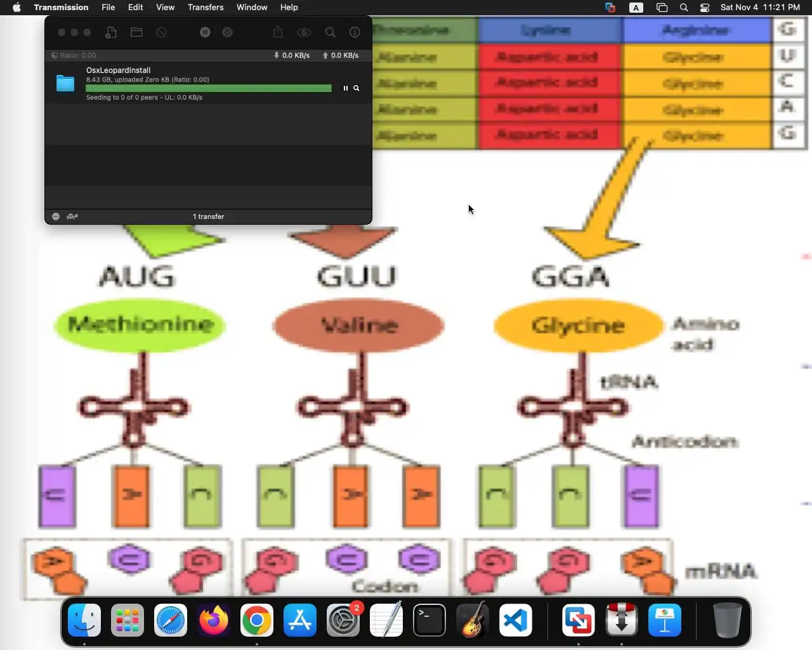Click the OsxLeopardInstall blue folder icon
Viewport: 812px width, 650px height.
pyautogui.click(x=65, y=83)
